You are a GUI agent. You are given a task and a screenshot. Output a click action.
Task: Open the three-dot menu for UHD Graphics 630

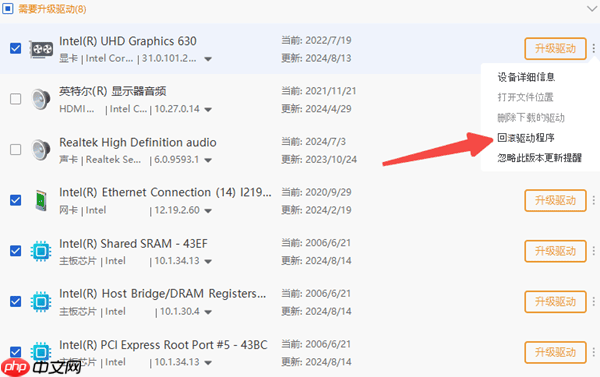(593, 48)
